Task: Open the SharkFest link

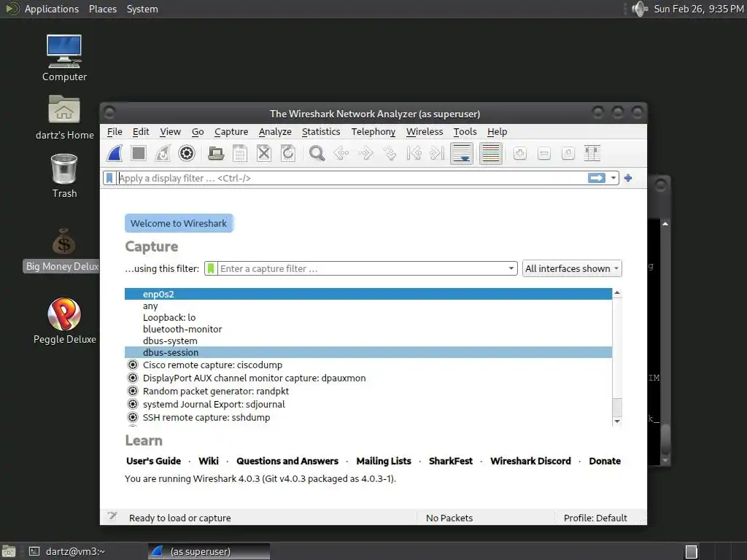Action: [451, 461]
